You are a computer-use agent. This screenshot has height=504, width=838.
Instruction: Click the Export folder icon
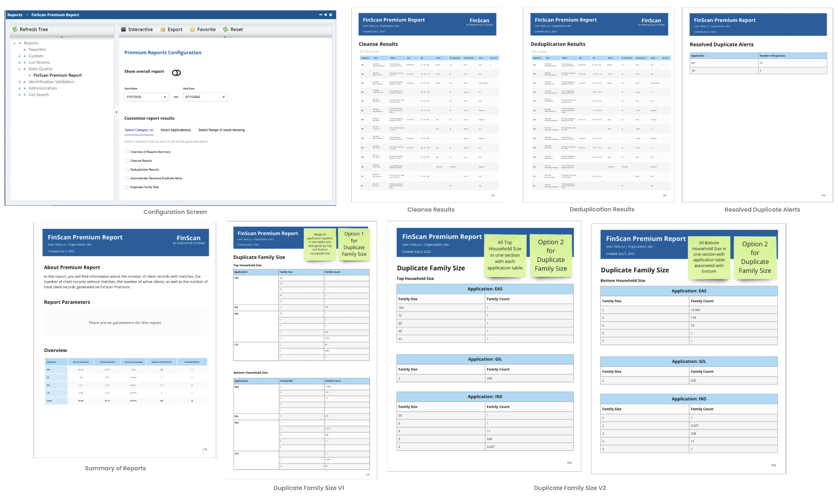(x=163, y=29)
